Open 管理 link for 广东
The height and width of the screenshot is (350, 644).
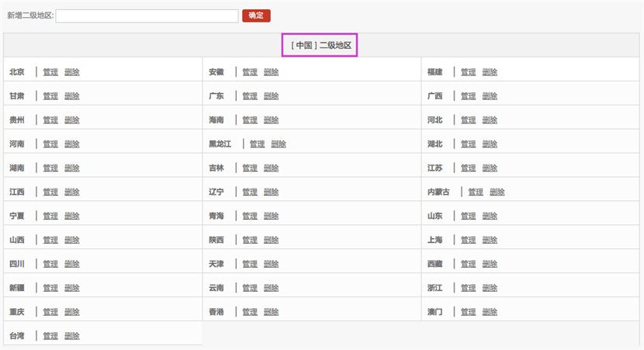point(250,95)
